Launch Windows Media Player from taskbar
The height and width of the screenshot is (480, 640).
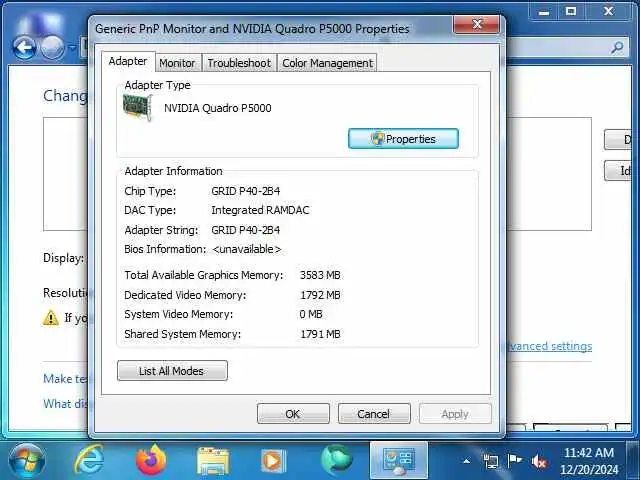(273, 461)
